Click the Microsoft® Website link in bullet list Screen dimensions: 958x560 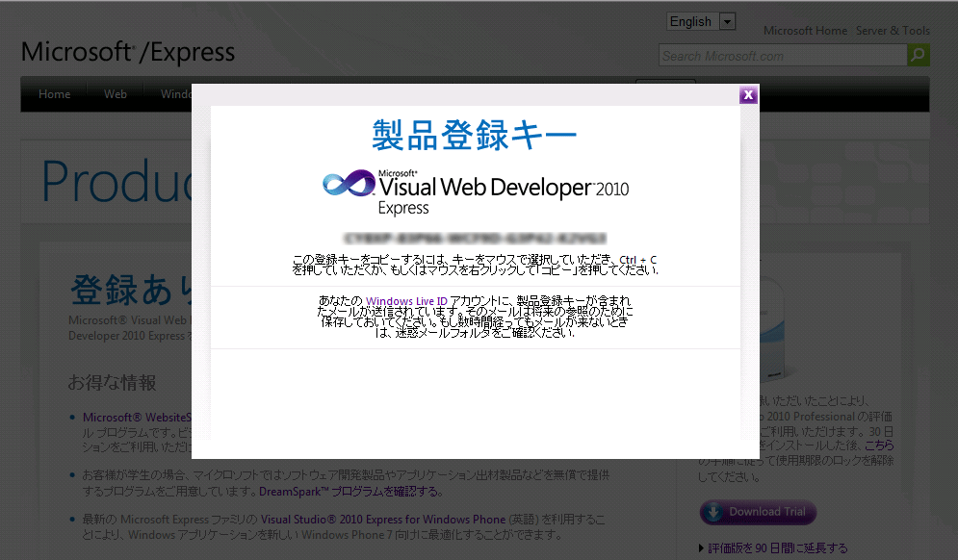click(138, 417)
